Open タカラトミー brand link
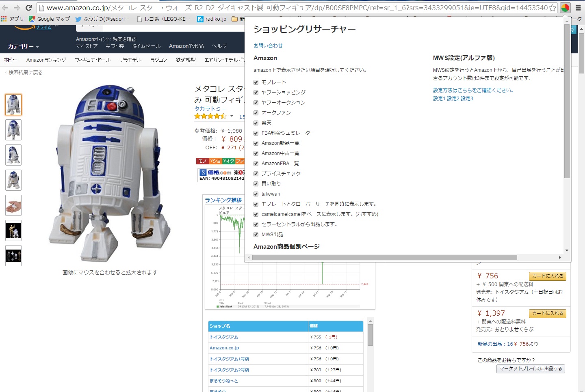Screen dimensions: 585x392 coord(210,109)
